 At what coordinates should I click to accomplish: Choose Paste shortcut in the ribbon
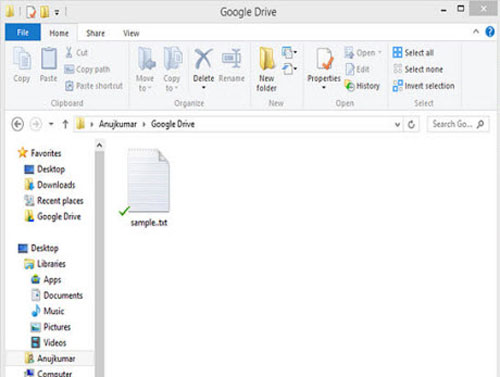(x=94, y=86)
